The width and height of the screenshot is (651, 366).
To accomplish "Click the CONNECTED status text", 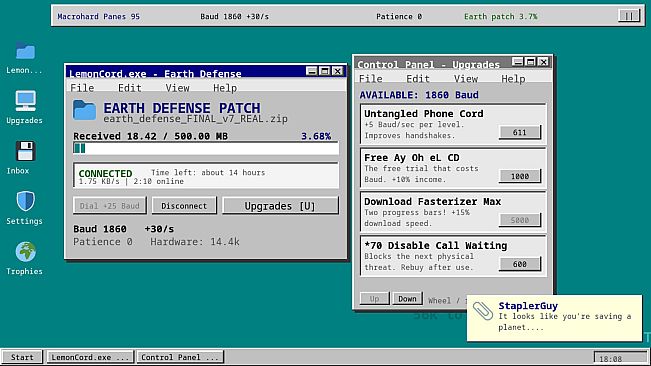I will (105, 173).
